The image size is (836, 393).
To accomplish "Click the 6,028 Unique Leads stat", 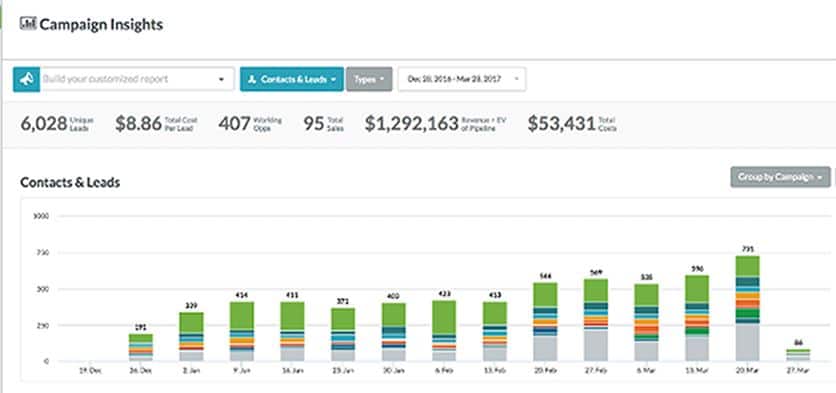I will [57, 124].
